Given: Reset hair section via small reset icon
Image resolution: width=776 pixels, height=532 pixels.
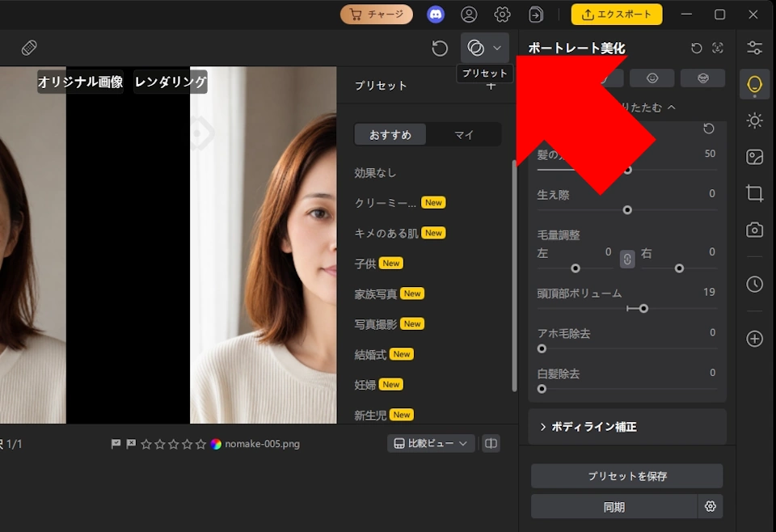Looking at the screenshot, I should pos(709,129).
